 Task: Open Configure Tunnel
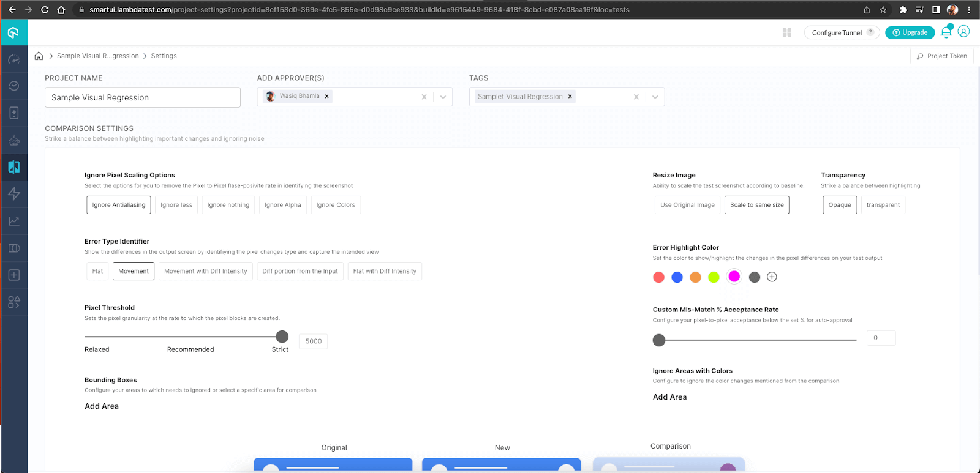coord(836,32)
